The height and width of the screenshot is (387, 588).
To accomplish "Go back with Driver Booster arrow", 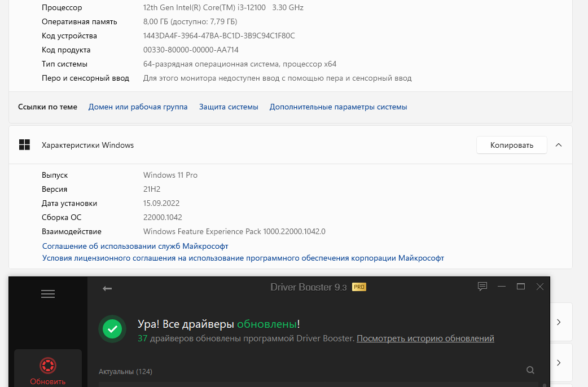I will [x=107, y=288].
